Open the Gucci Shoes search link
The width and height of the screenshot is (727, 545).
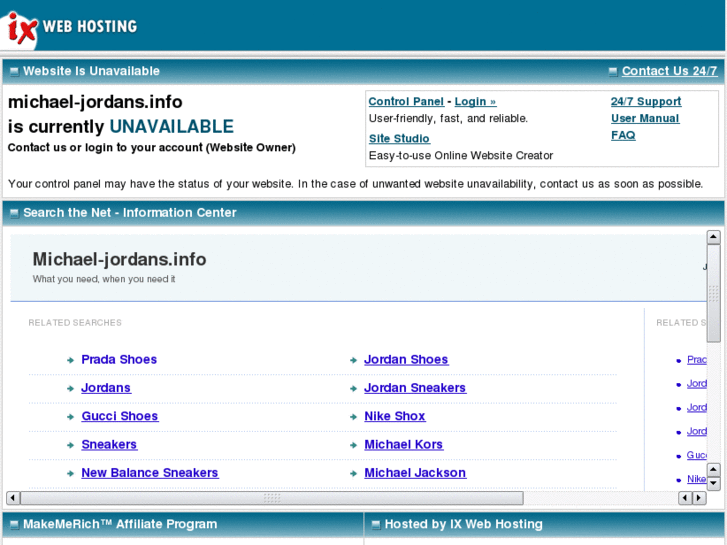[x=120, y=416]
